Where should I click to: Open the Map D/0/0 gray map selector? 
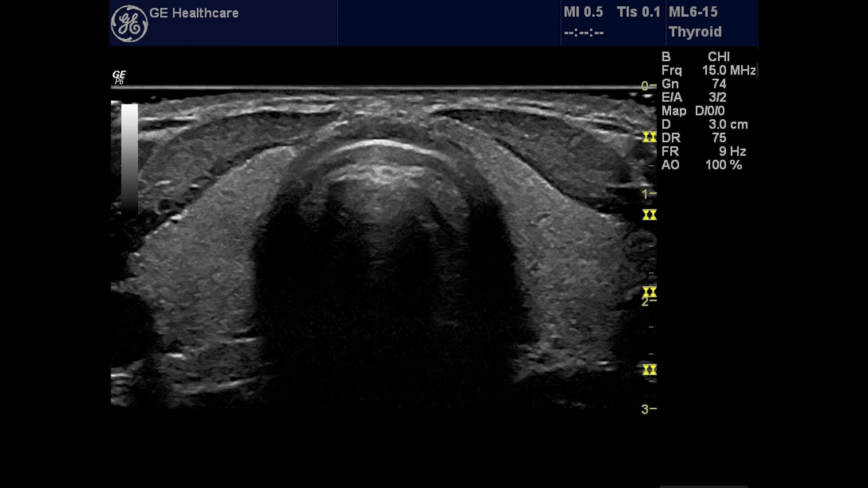[693, 110]
